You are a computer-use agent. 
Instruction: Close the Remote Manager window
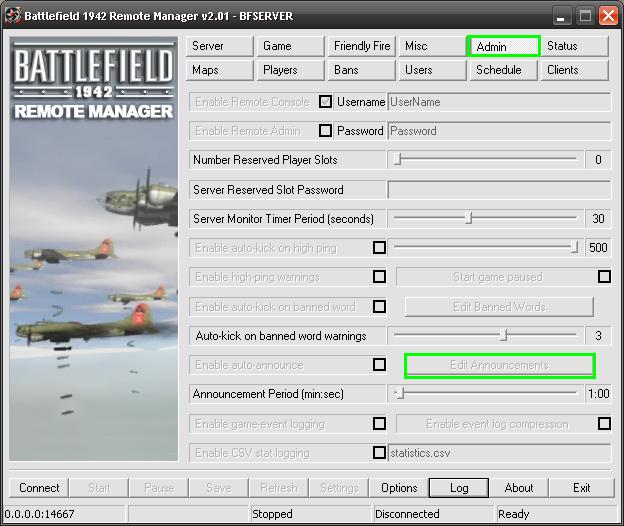tap(608, 16)
